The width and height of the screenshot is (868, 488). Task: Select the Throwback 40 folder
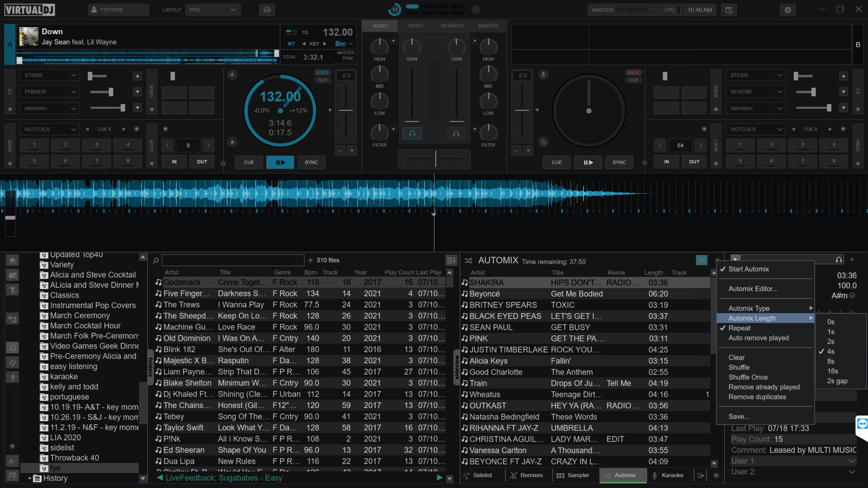pos(75,458)
